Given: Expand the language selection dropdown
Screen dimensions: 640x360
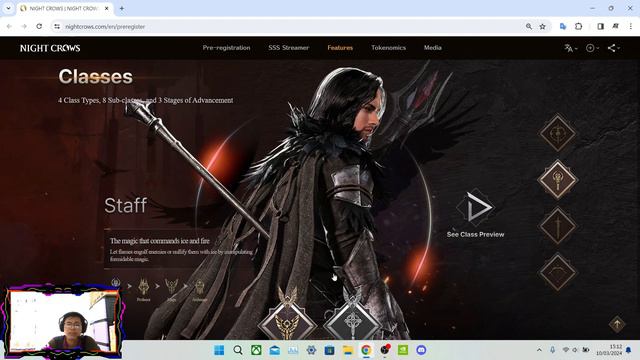Looking at the screenshot, I should click(x=571, y=48).
